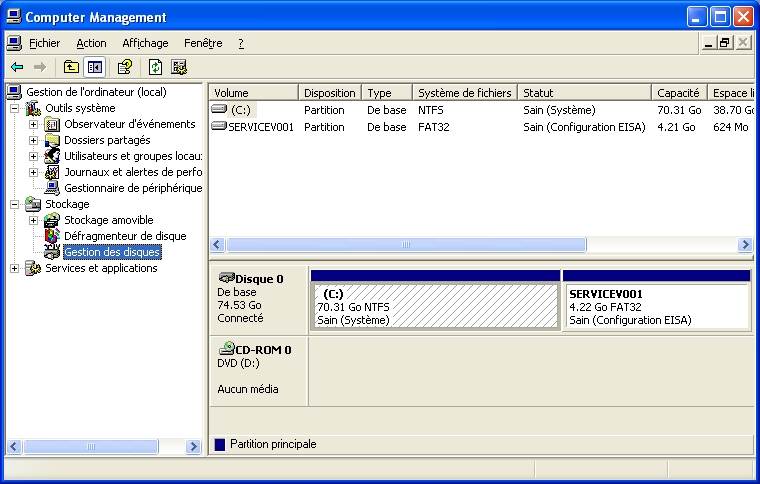The image size is (760, 484).
Task: Click the Back arrow in the toolbar
Action: click(17, 67)
